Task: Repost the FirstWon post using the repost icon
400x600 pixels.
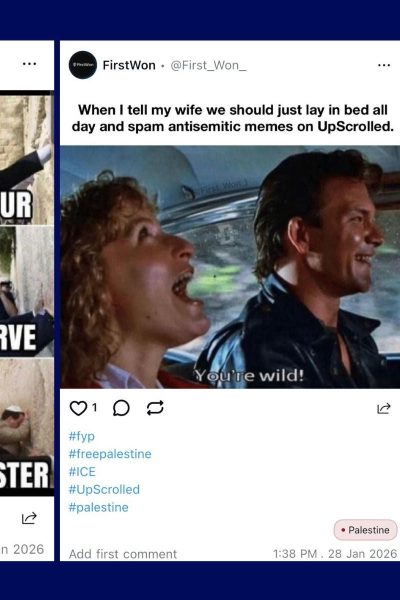Action: pos(155,408)
